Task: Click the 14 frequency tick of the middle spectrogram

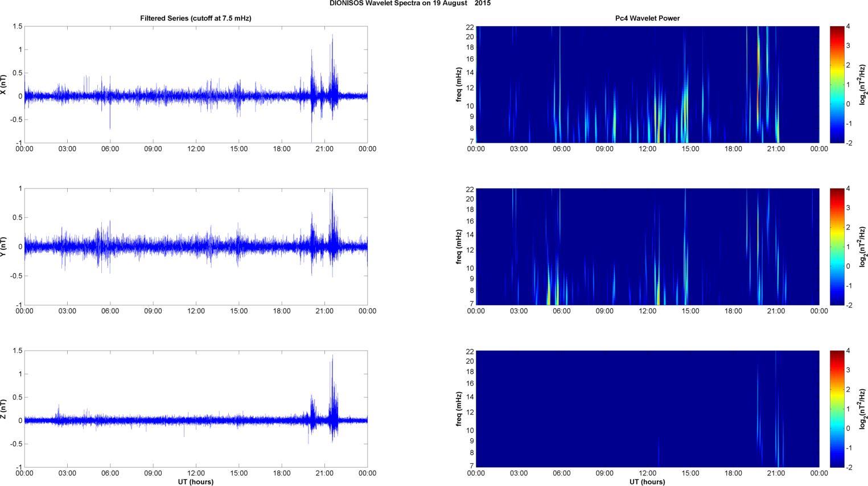Action: [x=470, y=235]
